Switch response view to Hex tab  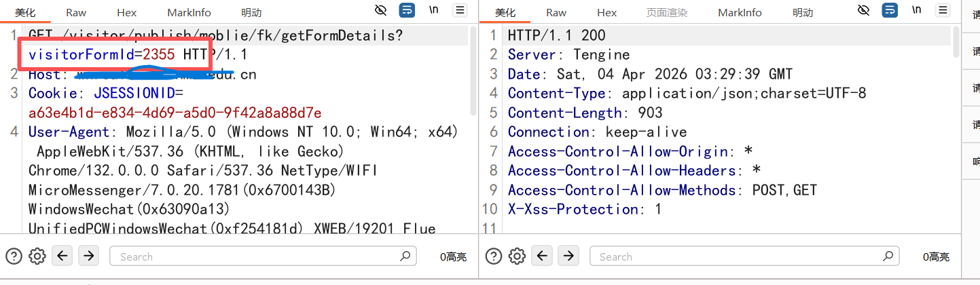click(x=607, y=12)
